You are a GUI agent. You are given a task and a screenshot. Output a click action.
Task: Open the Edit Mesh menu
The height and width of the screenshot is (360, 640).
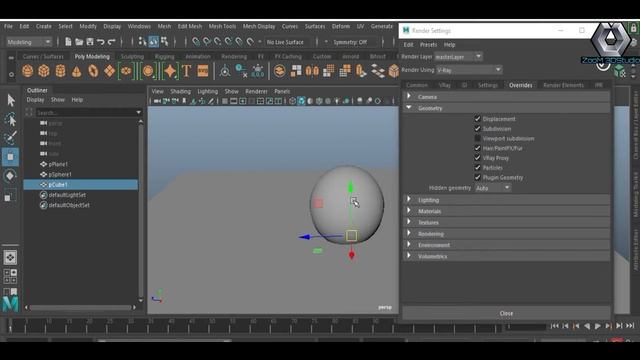(x=190, y=26)
